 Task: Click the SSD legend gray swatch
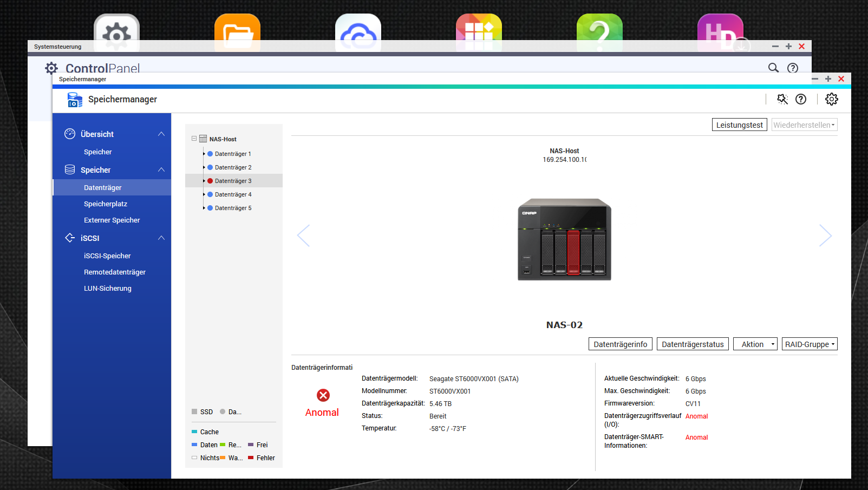194,411
